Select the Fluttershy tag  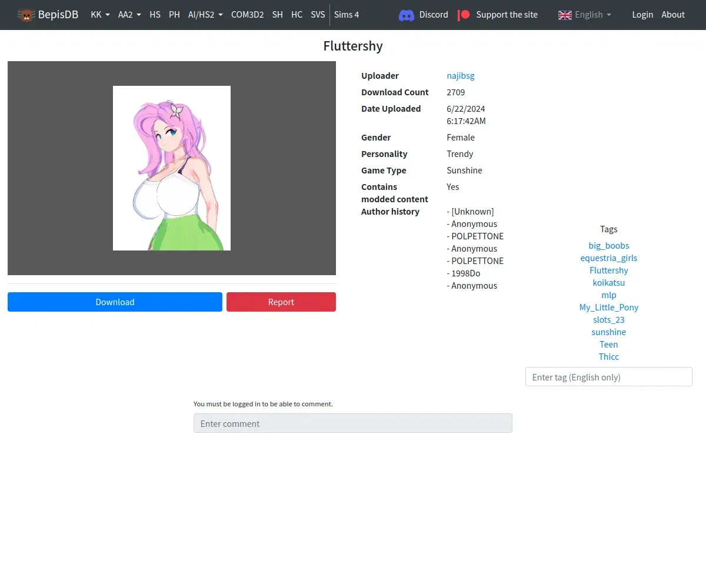[x=609, y=270]
